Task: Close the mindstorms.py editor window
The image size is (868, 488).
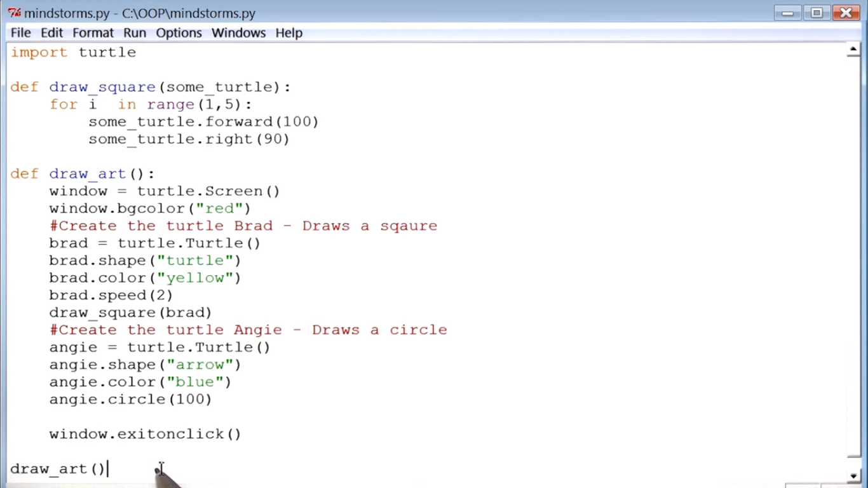Action: click(846, 13)
